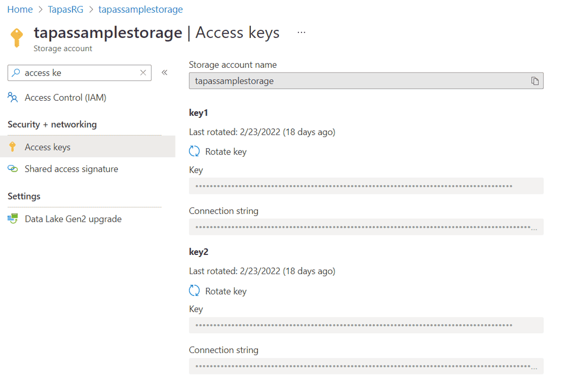
Task: Open the tapassamplestorage breadcrumb link
Action: [140, 9]
